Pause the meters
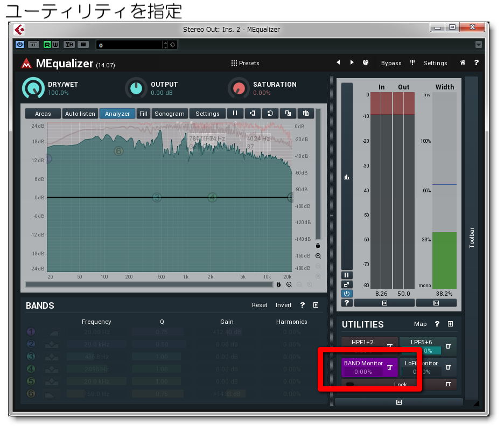Image resolution: width=504 pixels, height=431 pixels. click(347, 275)
